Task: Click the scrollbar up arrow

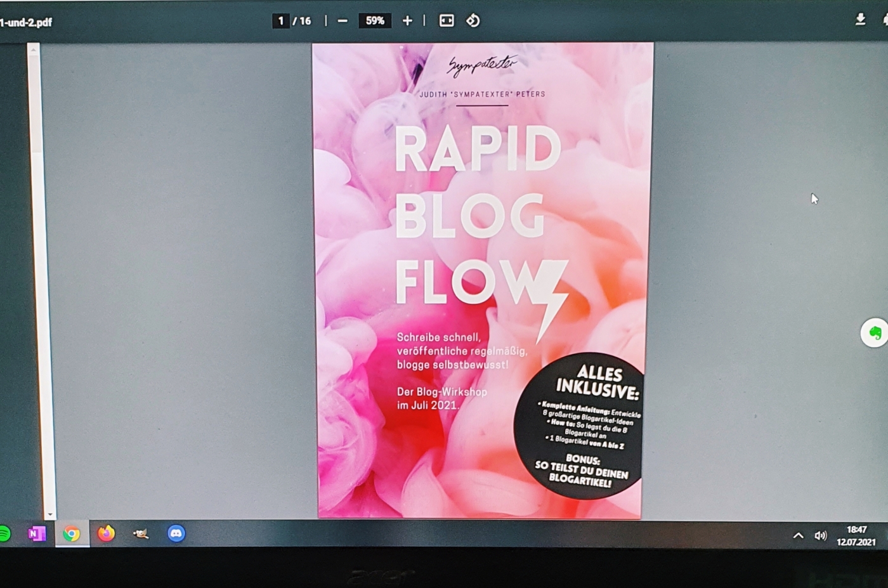Action: pos(34,49)
